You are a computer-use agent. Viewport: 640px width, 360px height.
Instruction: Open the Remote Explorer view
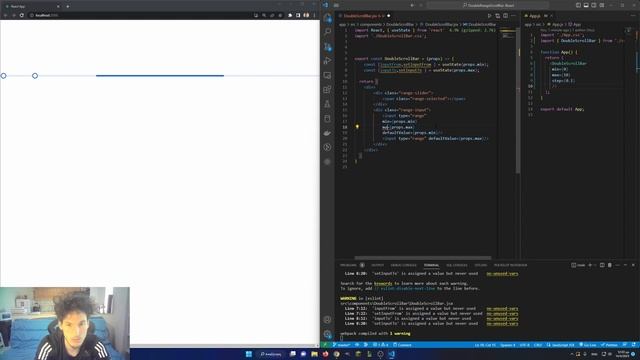coord(327,76)
